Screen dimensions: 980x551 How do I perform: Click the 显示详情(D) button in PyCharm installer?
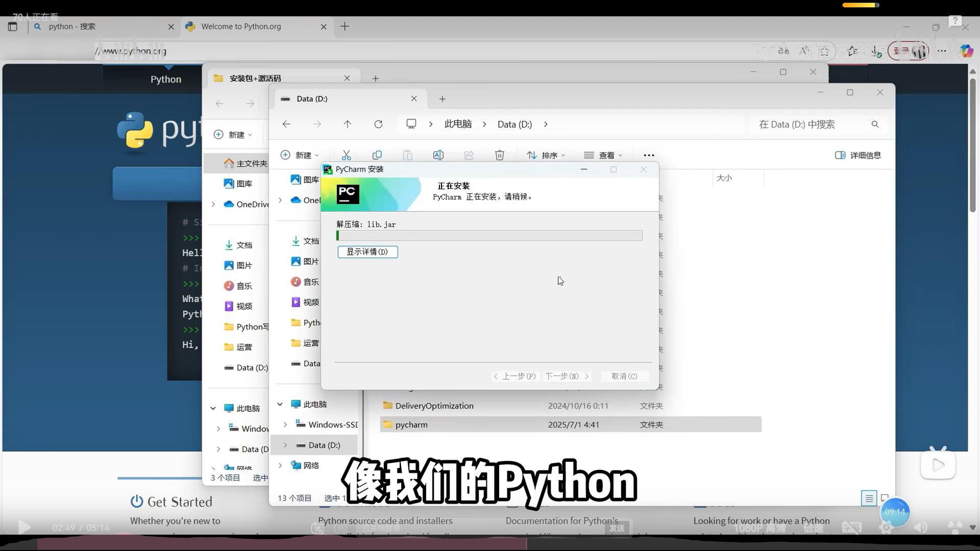point(367,252)
